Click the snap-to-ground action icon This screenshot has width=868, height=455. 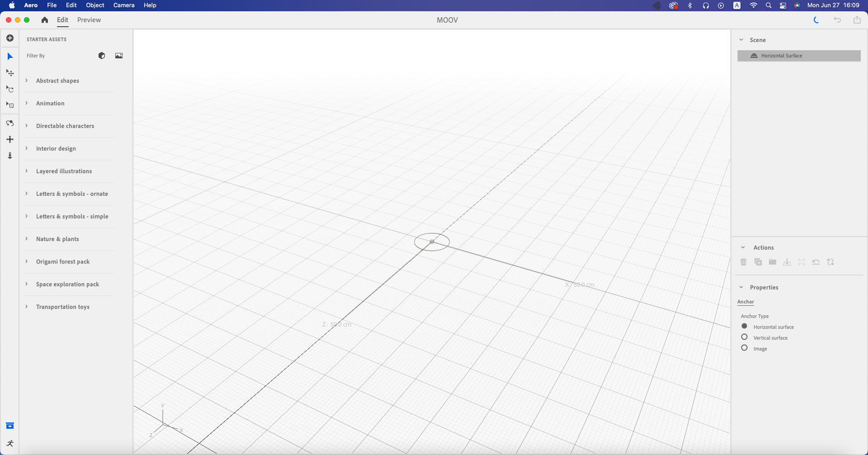787,262
